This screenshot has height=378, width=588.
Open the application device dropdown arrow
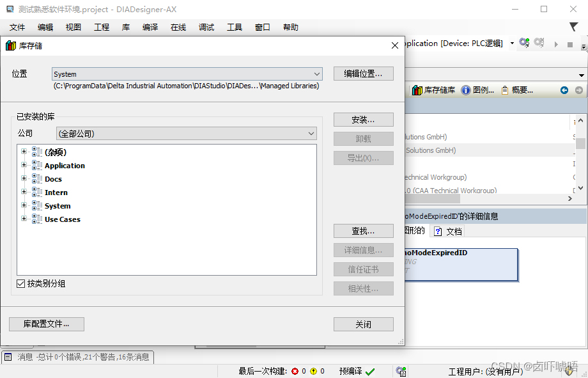(512, 43)
